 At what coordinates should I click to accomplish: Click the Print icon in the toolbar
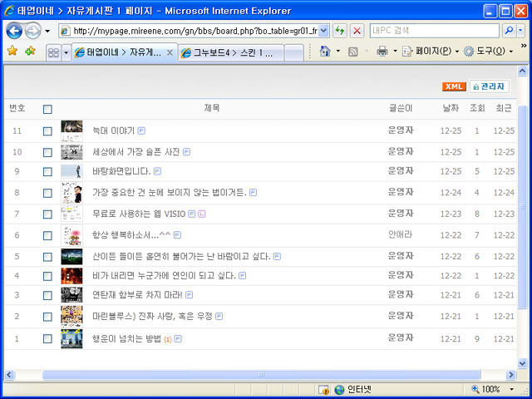click(x=382, y=52)
